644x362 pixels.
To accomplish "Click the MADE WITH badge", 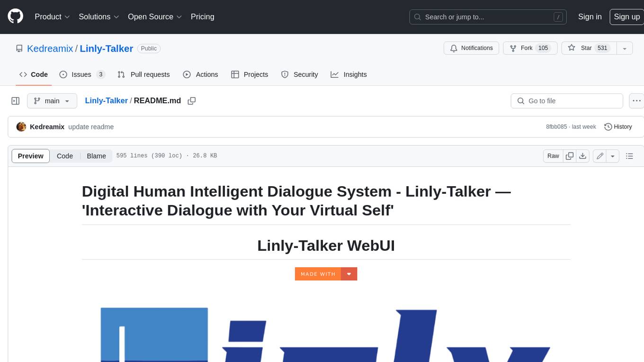I will pos(326,274).
